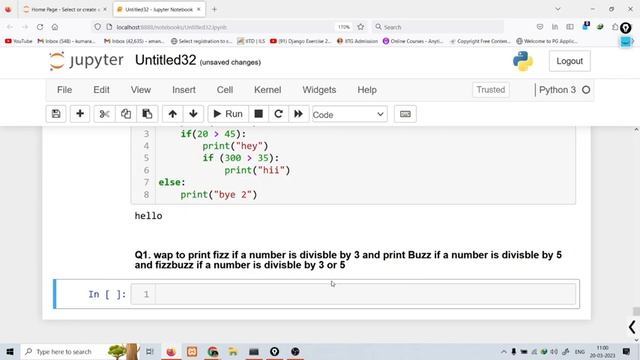Open the Online Courses bookmark

pyautogui.click(x=413, y=41)
